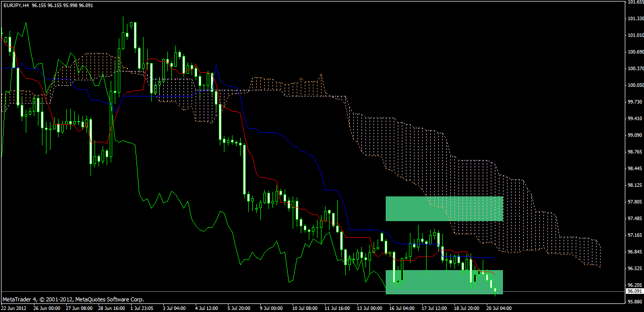Select the upper green rectangle zone

tap(444, 209)
